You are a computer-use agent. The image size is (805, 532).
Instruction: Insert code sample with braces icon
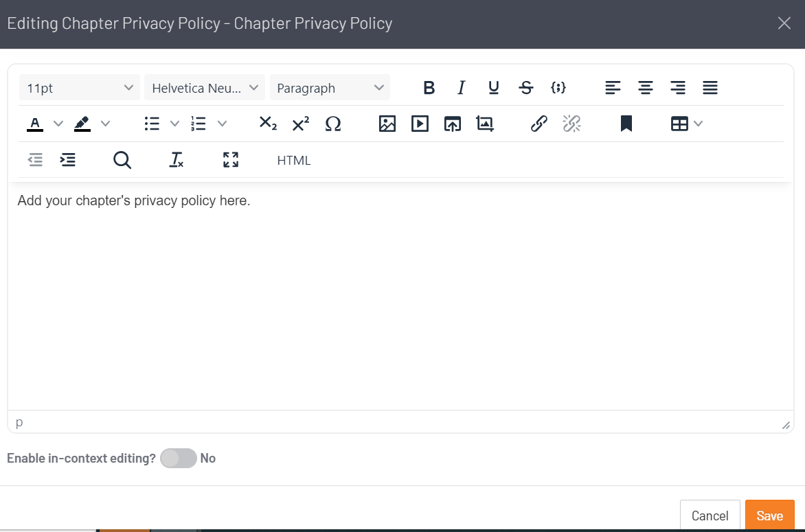pos(558,88)
